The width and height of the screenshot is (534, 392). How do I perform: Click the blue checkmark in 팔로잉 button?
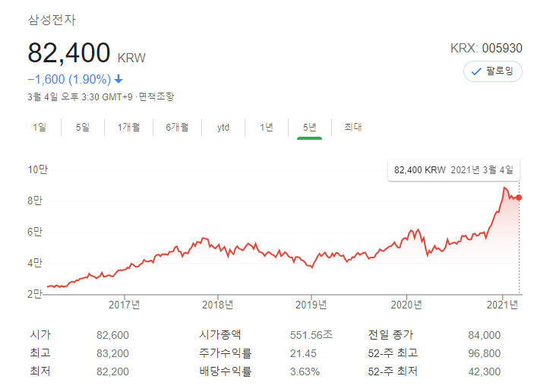pyautogui.click(x=476, y=71)
